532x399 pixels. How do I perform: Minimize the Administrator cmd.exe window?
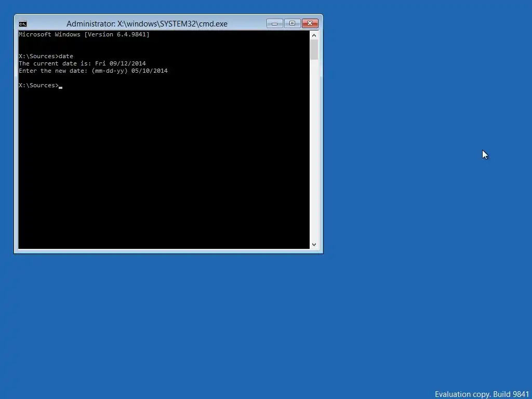pyautogui.click(x=275, y=23)
